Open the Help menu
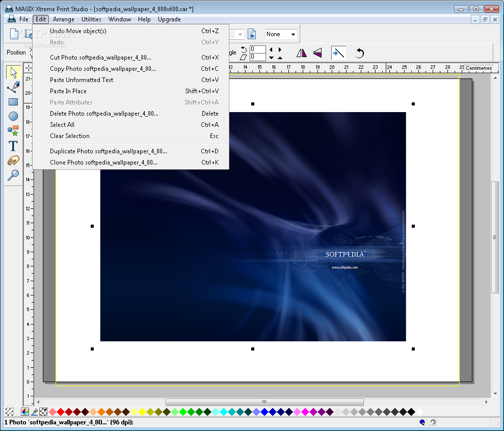Viewport: 504px width, 431px height. 144,19
